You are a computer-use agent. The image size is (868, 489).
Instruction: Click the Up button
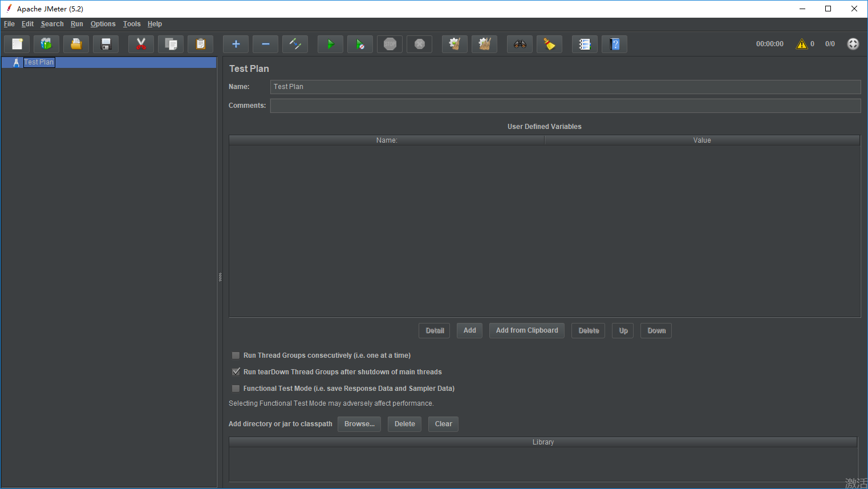pos(623,331)
